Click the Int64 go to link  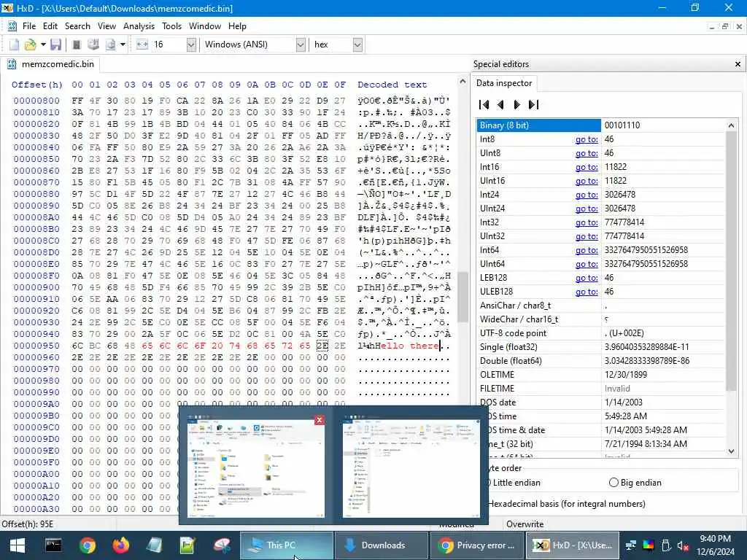(x=587, y=249)
